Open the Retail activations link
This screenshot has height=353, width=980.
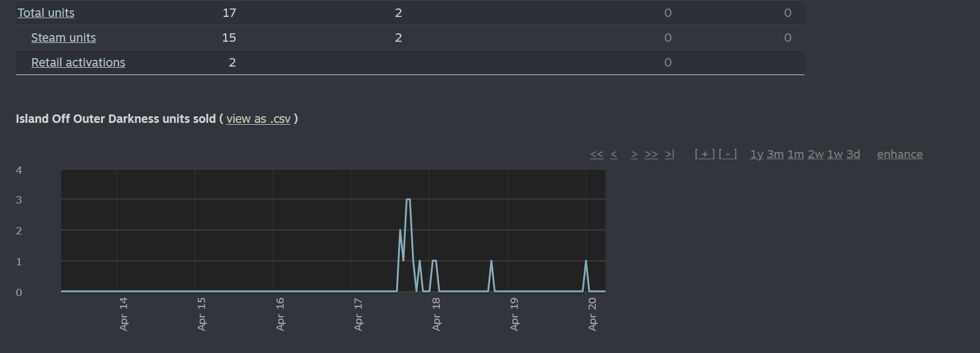78,62
